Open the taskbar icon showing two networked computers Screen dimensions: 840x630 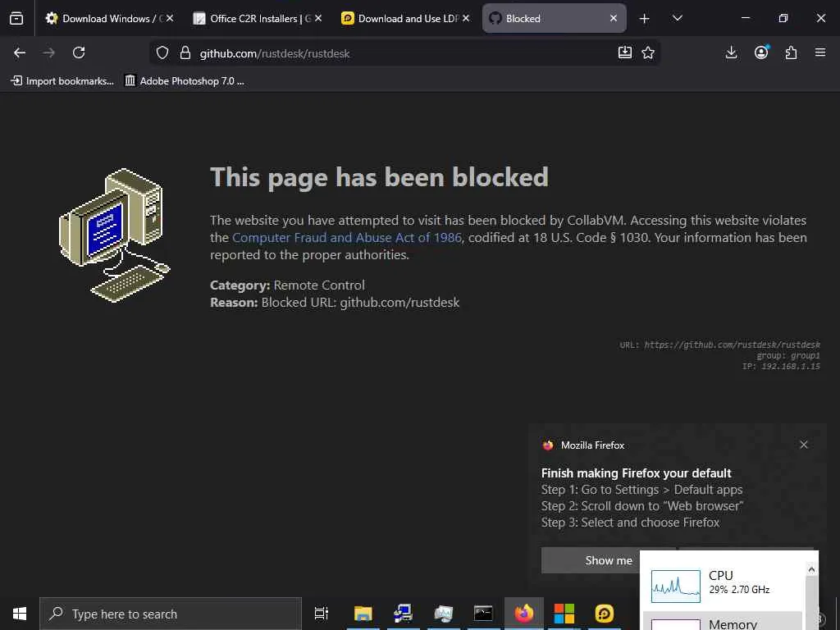click(x=403, y=614)
